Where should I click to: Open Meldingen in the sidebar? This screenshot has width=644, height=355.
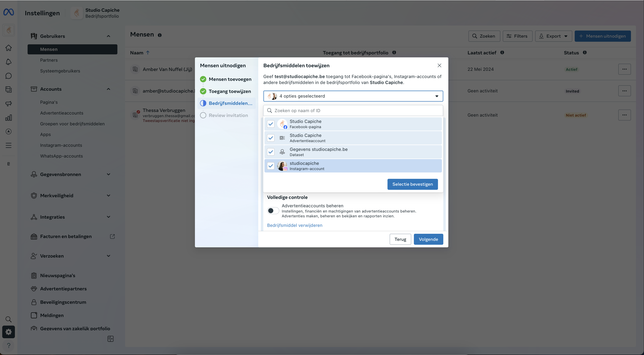point(52,315)
